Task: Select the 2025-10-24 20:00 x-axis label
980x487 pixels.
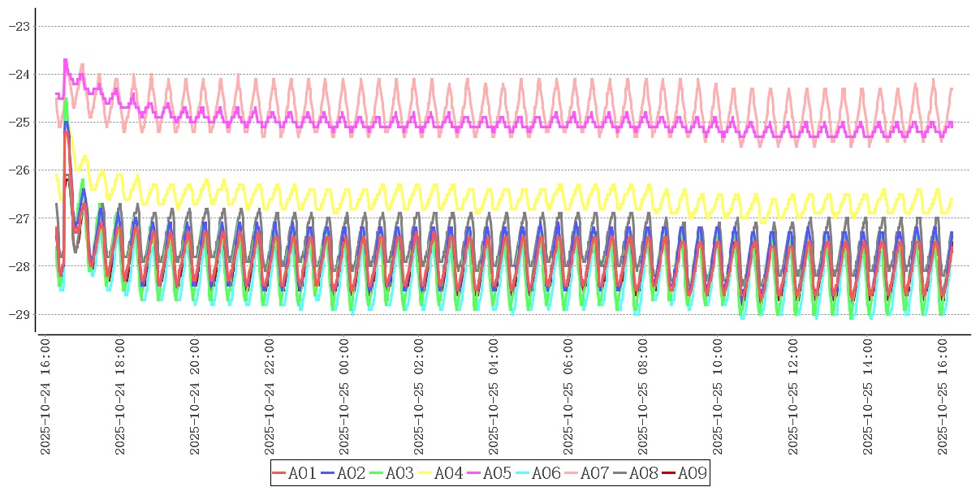Action: pos(195,398)
